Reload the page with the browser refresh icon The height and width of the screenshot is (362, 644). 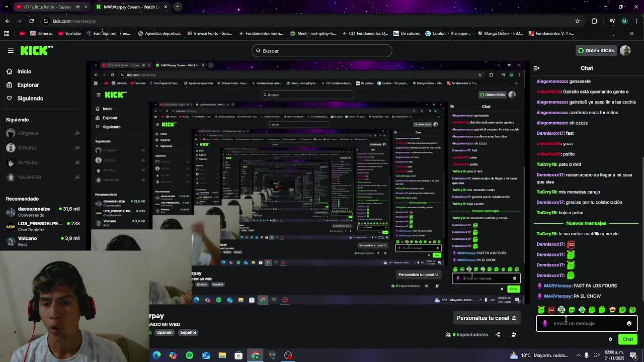(31, 21)
